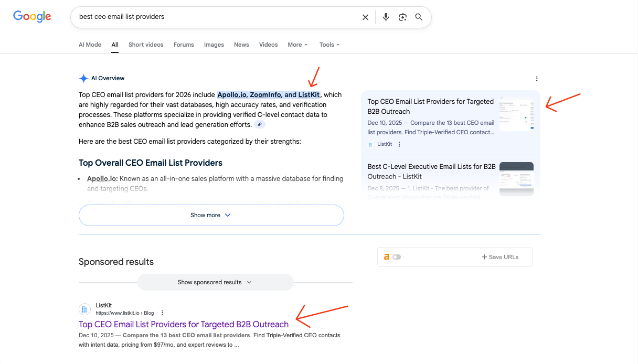Click the ListKit favicon on the sponsored result
Viewport: 638px width, 364px height.
coord(84,309)
